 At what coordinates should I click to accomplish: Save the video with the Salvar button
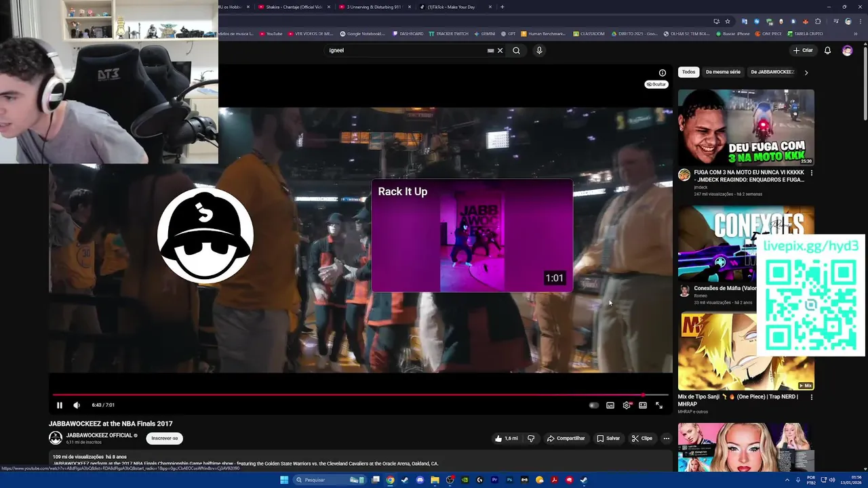coord(608,439)
